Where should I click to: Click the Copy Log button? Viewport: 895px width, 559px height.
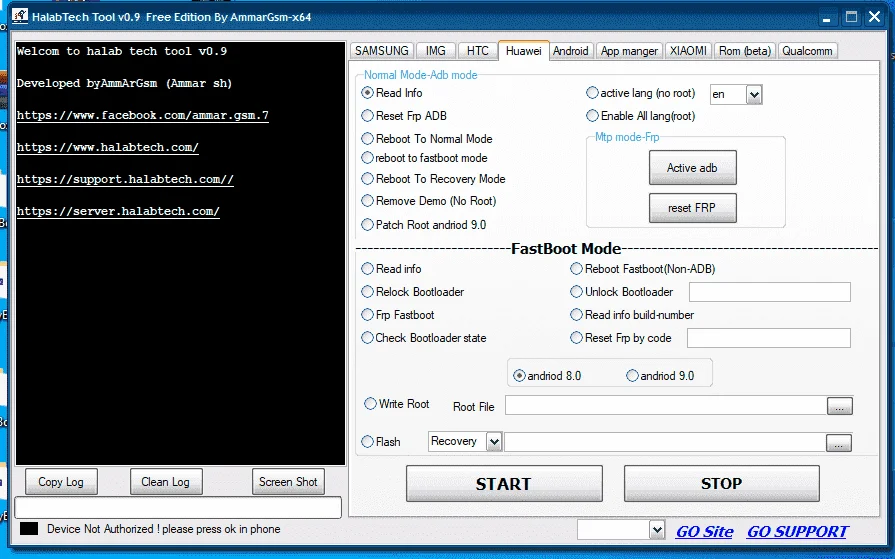pos(61,482)
